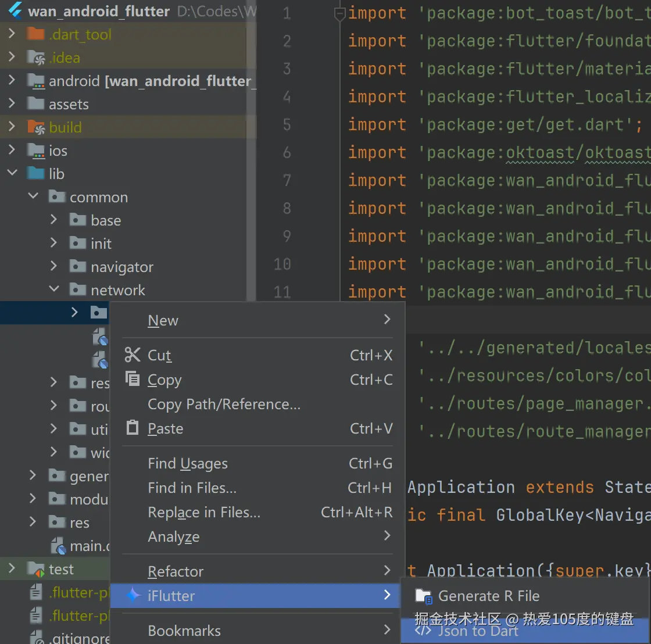The image size is (651, 644).
Task: Click the GlobalKey text in the editor
Action: [x=540, y=515]
